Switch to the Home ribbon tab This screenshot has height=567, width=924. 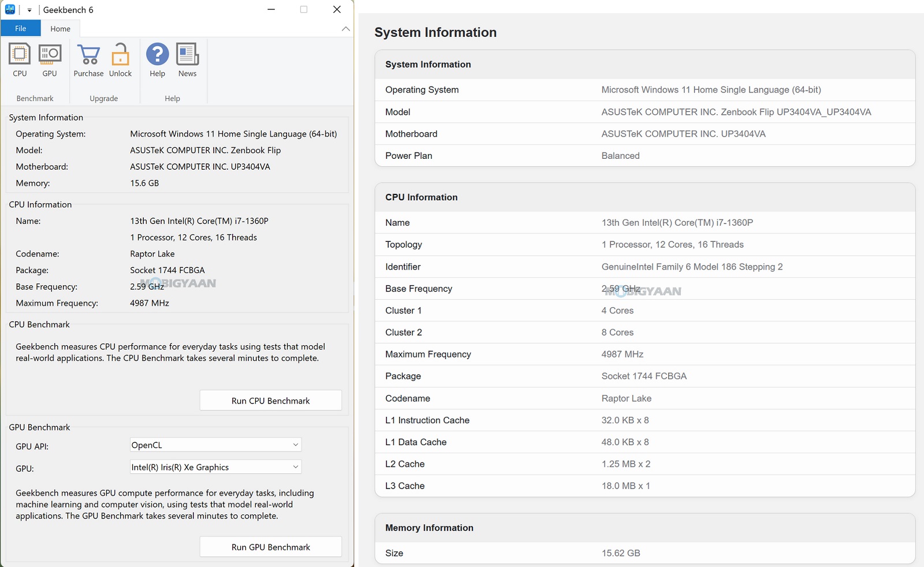tap(60, 28)
